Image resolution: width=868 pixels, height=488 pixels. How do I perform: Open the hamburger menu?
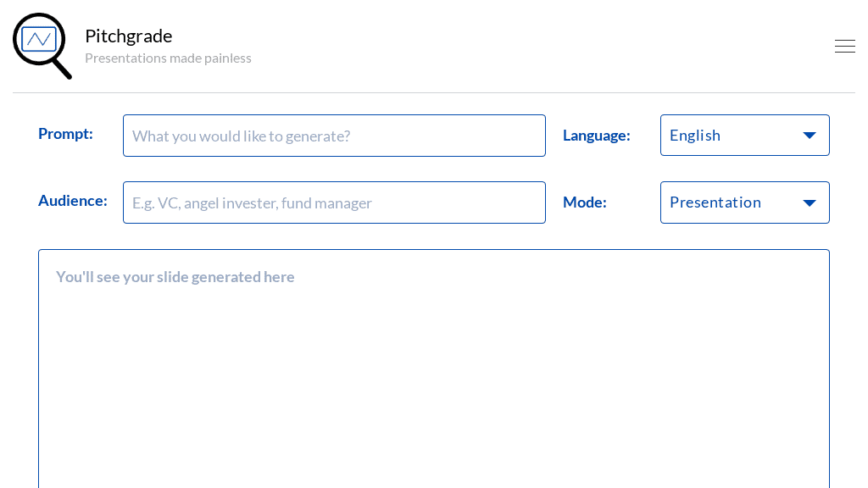844,47
